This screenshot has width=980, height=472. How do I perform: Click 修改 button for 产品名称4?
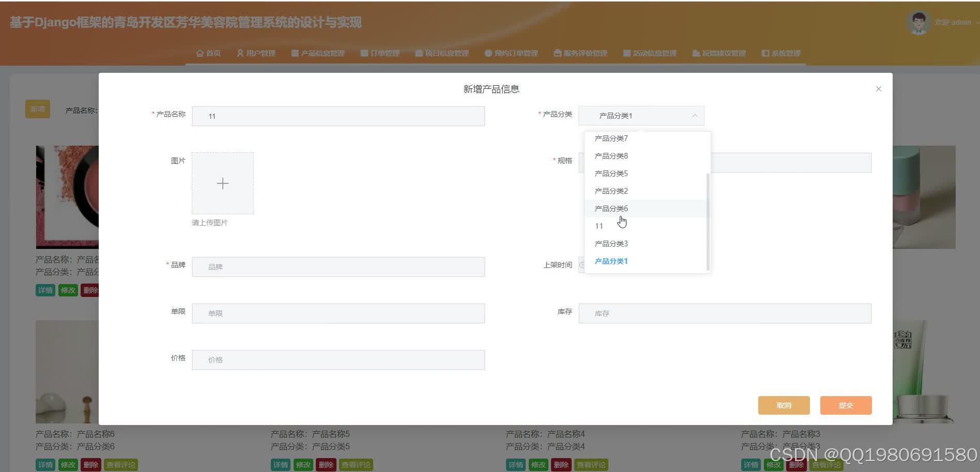[x=539, y=465]
